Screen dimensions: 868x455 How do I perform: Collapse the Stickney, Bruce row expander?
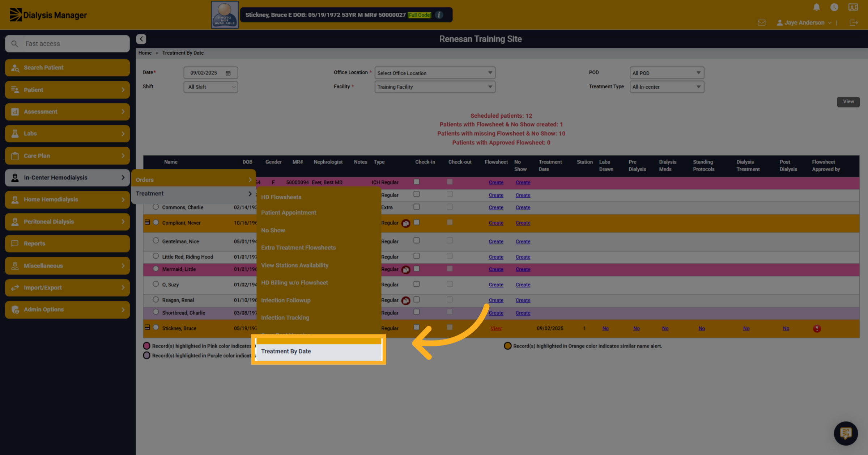(x=147, y=327)
